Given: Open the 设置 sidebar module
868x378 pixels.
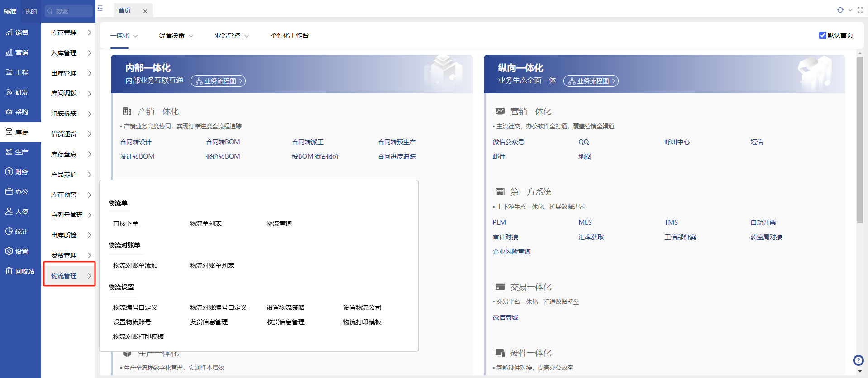Looking at the screenshot, I should [x=20, y=251].
